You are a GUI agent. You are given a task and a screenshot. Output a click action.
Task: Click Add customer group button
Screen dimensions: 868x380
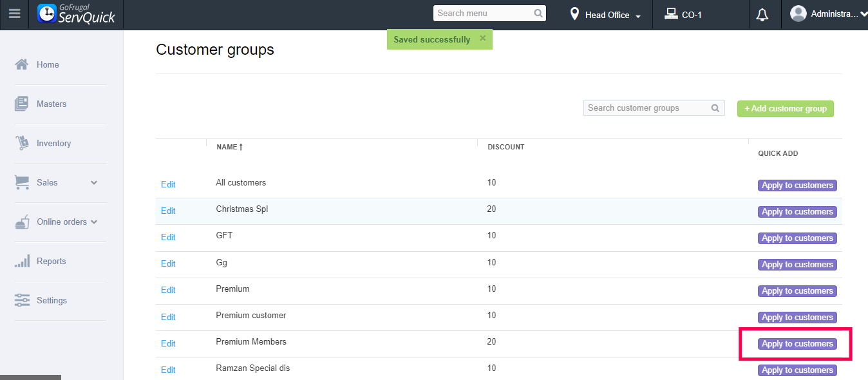[785, 109]
